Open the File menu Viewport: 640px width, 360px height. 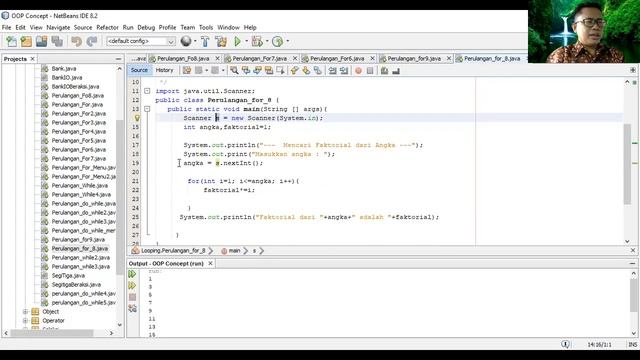coord(7,27)
